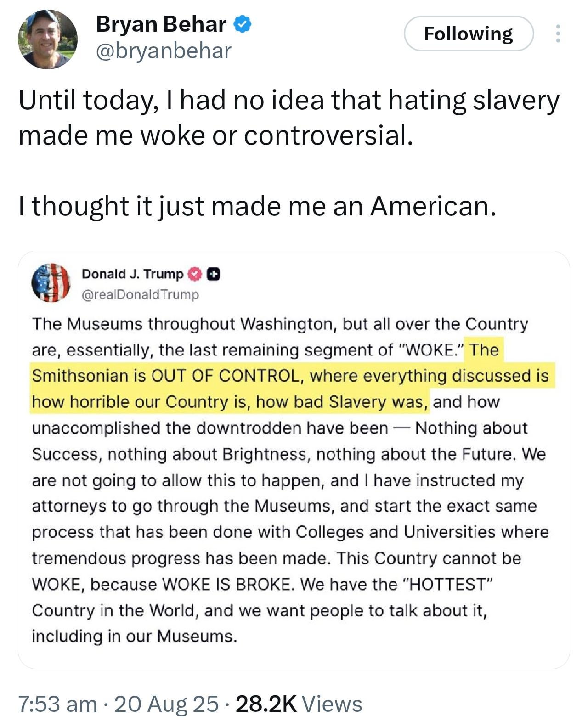Click the line "I thought it just made me an American."
Viewport: 588px width, 727px height.
click(258, 206)
